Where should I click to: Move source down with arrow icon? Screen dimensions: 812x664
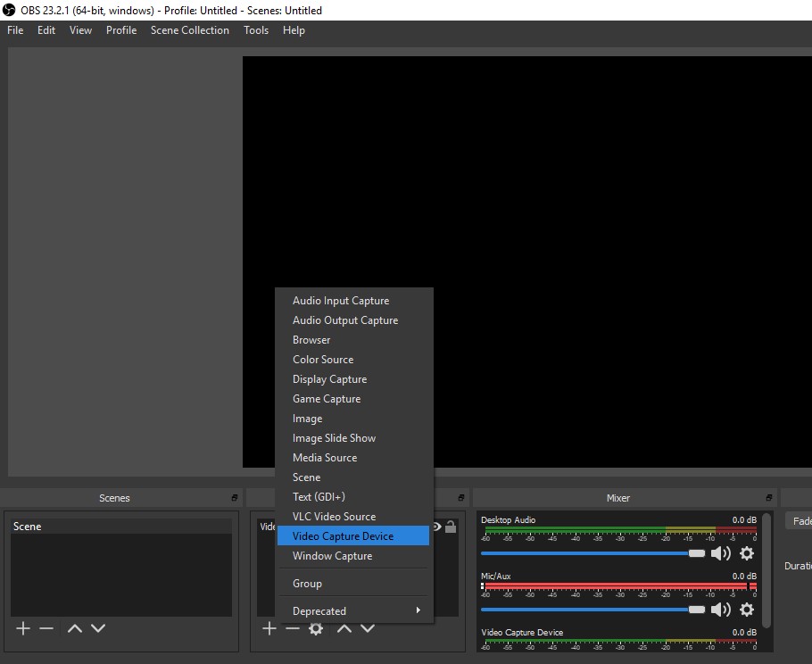click(367, 628)
